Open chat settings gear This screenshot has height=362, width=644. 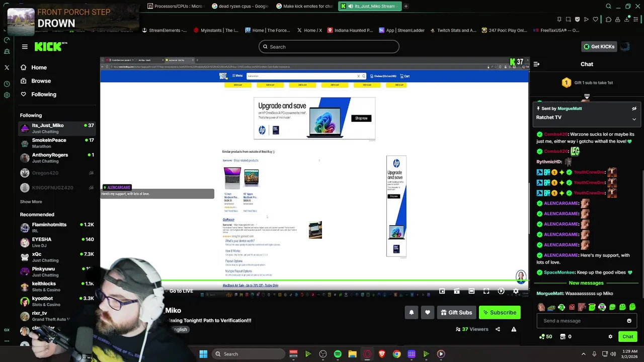[610, 336]
